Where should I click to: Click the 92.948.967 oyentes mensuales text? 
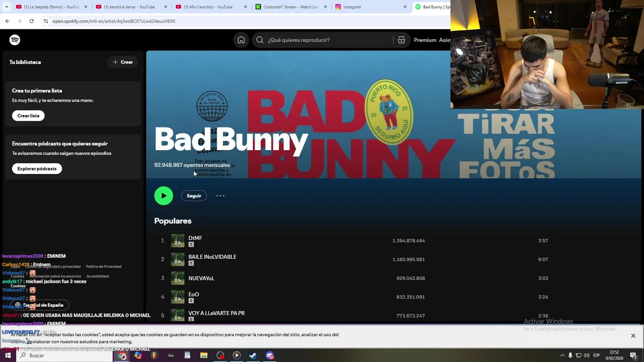[192, 165]
